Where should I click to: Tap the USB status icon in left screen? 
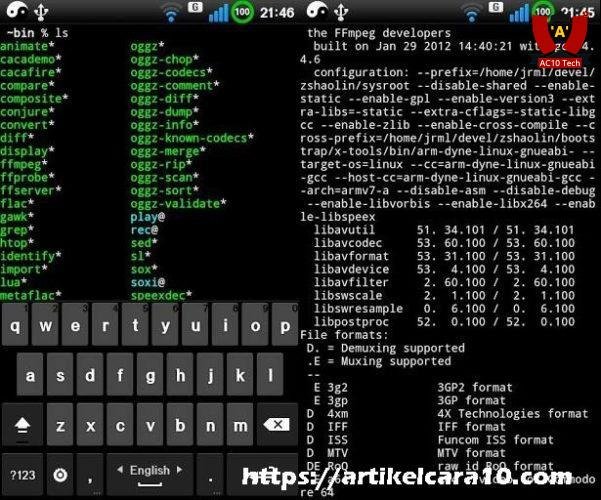pyautogui.click(x=41, y=12)
